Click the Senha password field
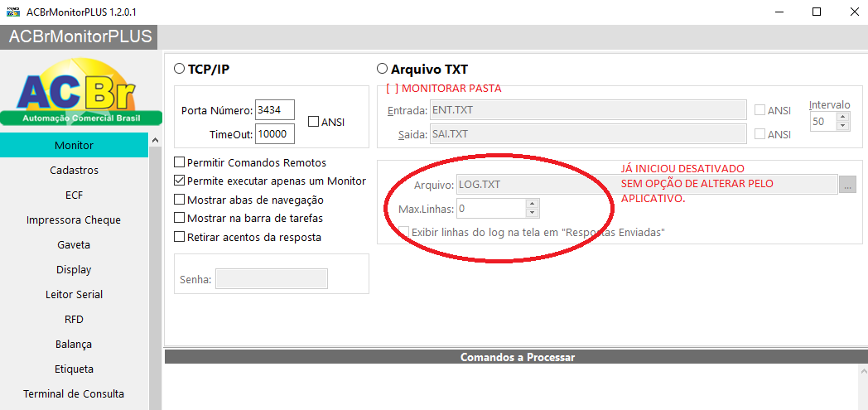This screenshot has width=868, height=410. [x=272, y=279]
